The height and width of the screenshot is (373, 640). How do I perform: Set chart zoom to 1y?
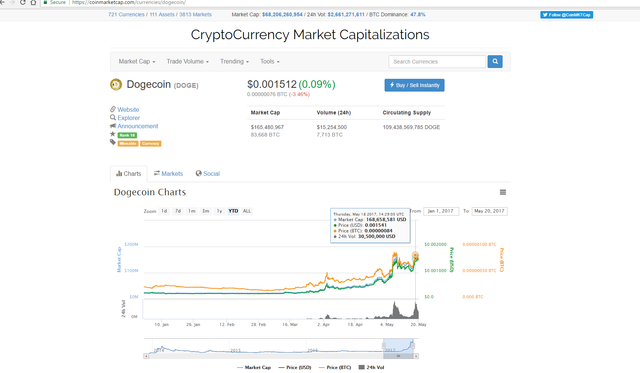click(219, 211)
